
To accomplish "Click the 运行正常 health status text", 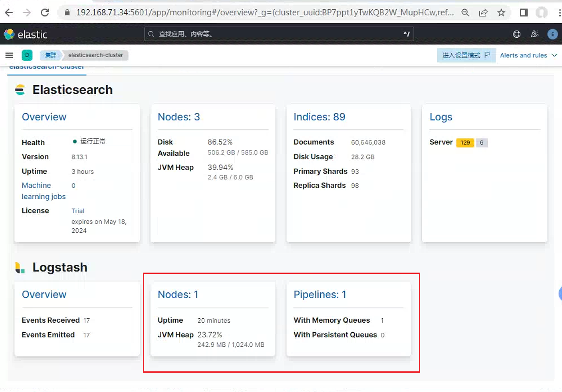I will pyautogui.click(x=93, y=141).
